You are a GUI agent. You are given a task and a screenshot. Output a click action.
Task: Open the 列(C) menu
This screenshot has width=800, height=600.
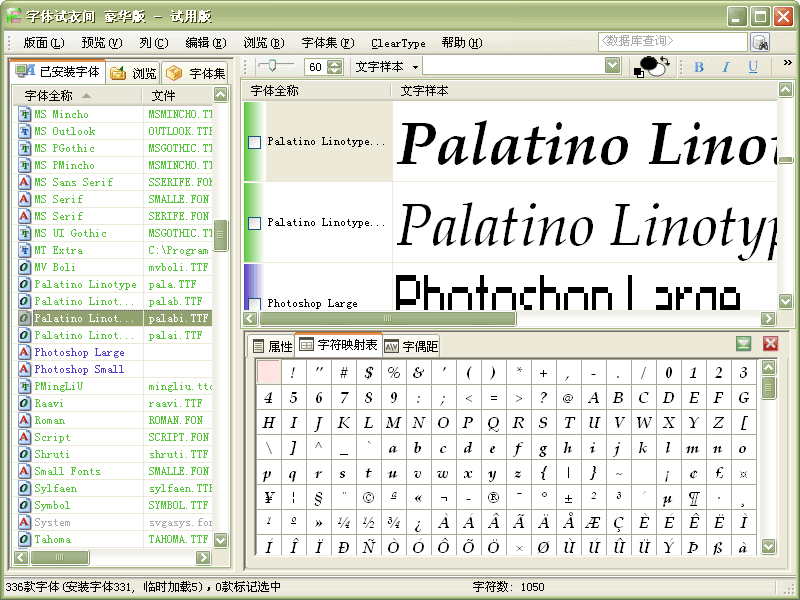[x=154, y=43]
